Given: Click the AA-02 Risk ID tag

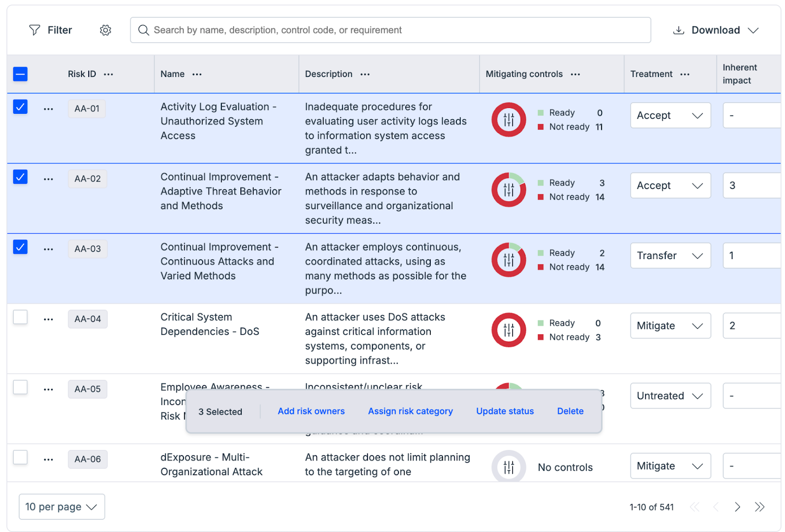Looking at the screenshot, I should [87, 179].
